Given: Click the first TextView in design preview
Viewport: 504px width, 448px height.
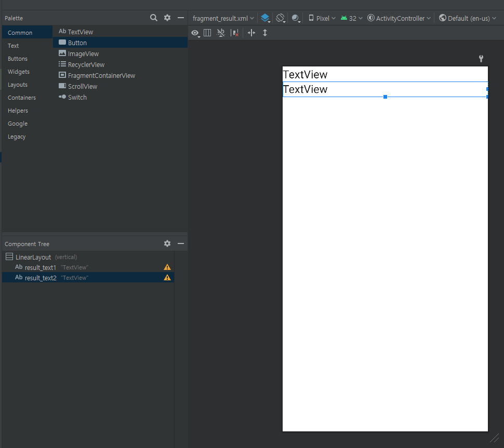Looking at the screenshot, I should pyautogui.click(x=385, y=74).
